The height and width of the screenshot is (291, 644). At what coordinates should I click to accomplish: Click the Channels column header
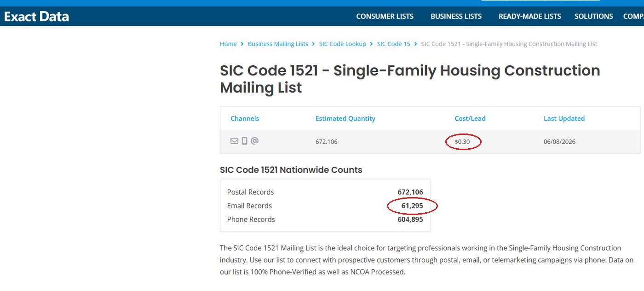coord(245,118)
